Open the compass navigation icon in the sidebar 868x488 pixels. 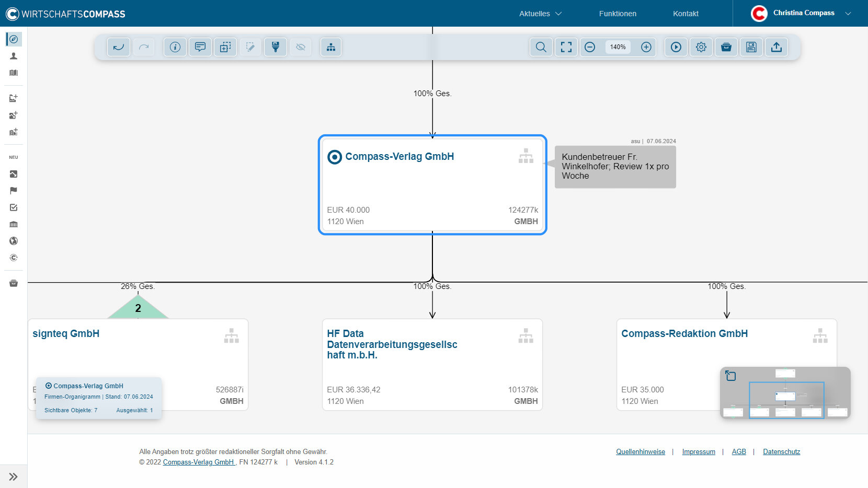(14, 39)
